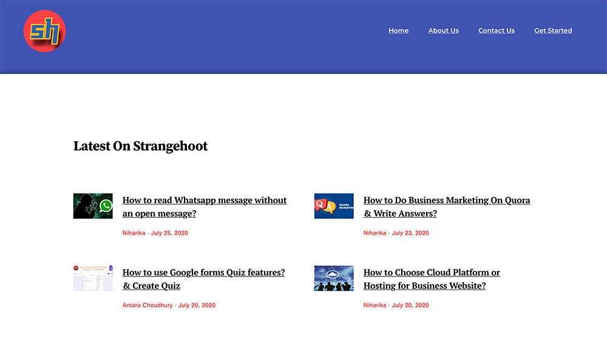607x364 pixels.
Task: Click the July 25, 2020 date
Action: pos(169,233)
